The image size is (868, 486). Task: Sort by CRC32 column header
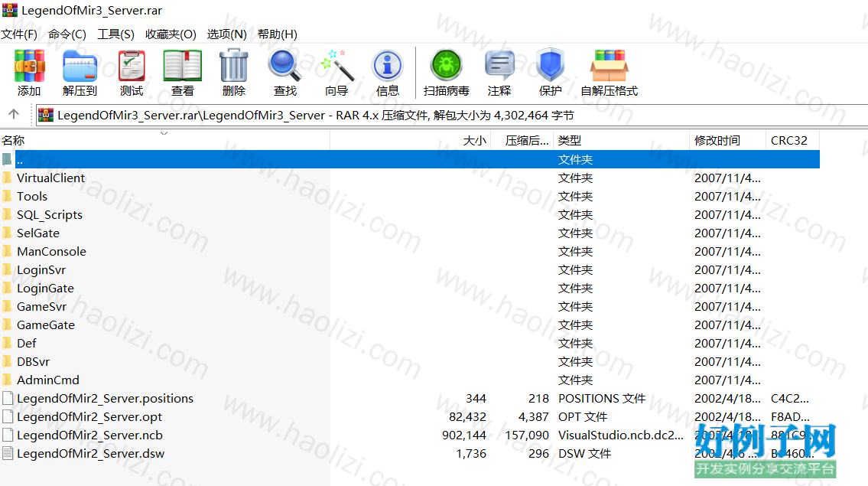pyautogui.click(x=792, y=140)
